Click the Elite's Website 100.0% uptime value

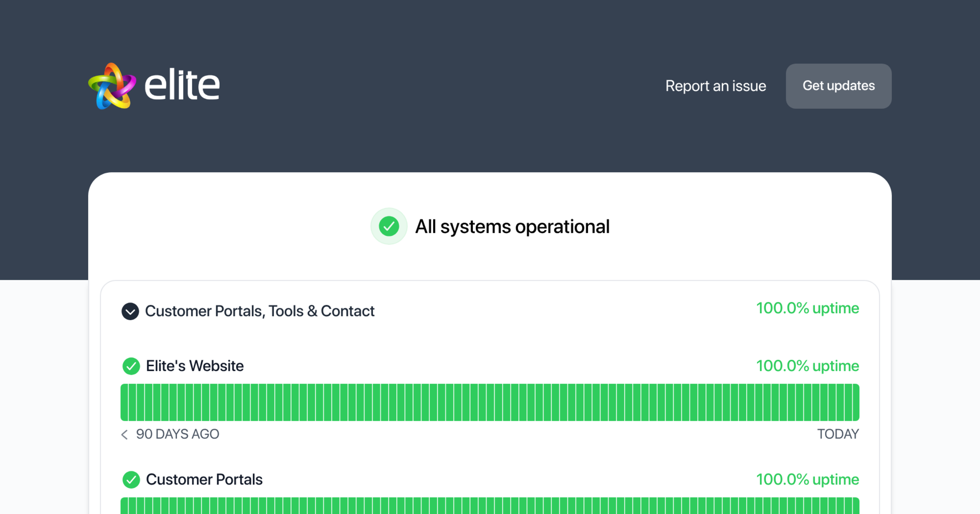click(x=808, y=366)
